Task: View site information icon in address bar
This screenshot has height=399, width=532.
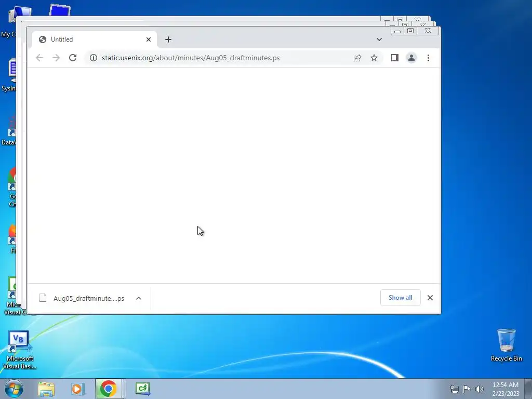Action: 94,58
